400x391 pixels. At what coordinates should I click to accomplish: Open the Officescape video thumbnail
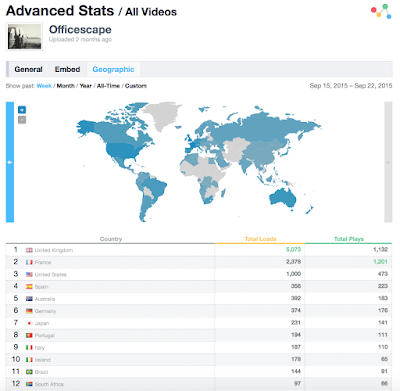click(24, 37)
